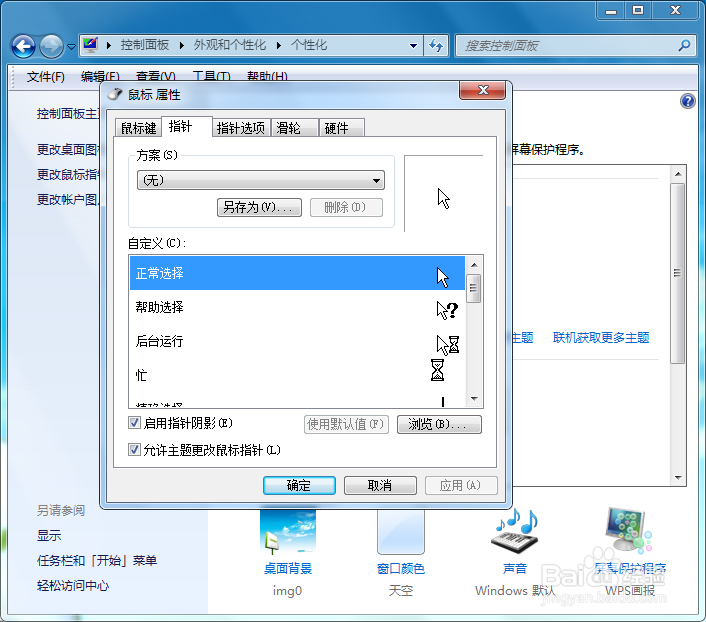Click the 确定 button
The height and width of the screenshot is (622, 706).
(x=299, y=486)
